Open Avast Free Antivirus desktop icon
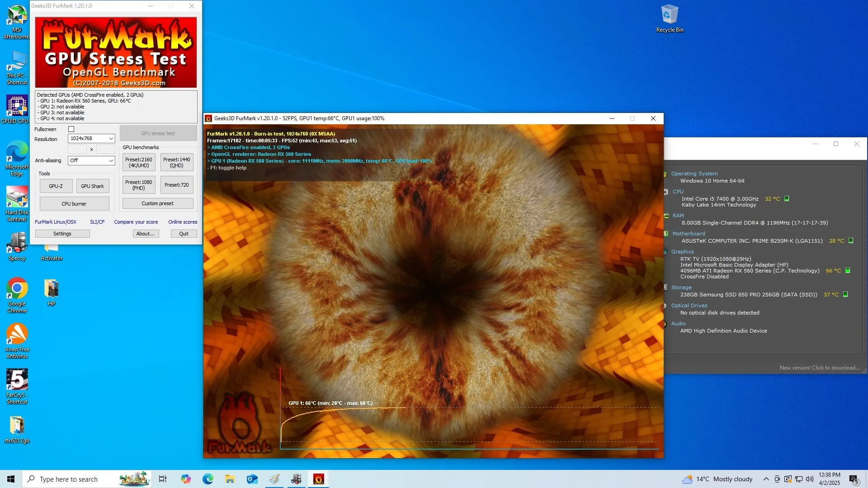The width and height of the screenshot is (868, 488). (x=17, y=341)
